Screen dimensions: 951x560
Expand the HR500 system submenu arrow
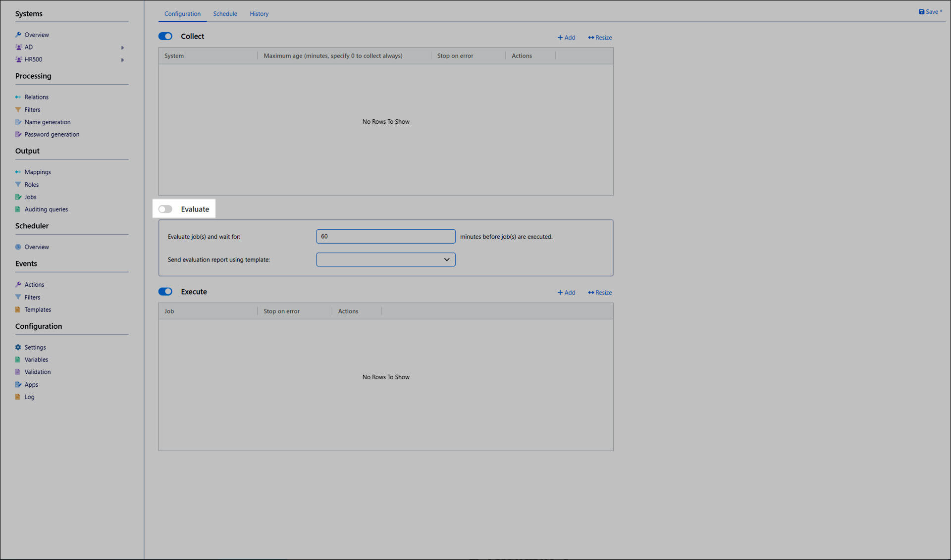click(122, 60)
